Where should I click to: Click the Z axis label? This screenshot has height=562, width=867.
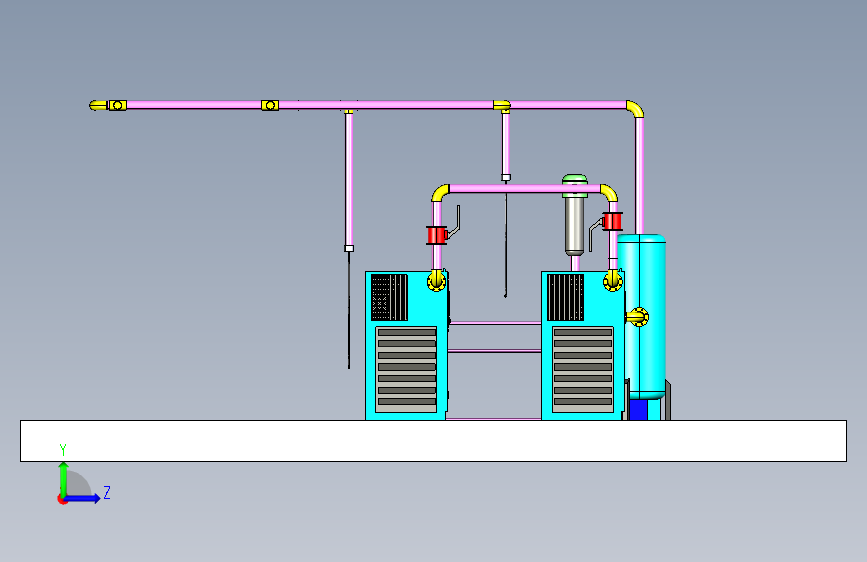[107, 492]
